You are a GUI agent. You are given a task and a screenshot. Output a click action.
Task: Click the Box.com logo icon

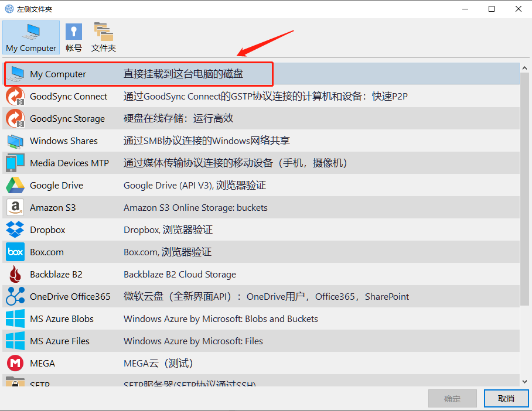coord(15,252)
